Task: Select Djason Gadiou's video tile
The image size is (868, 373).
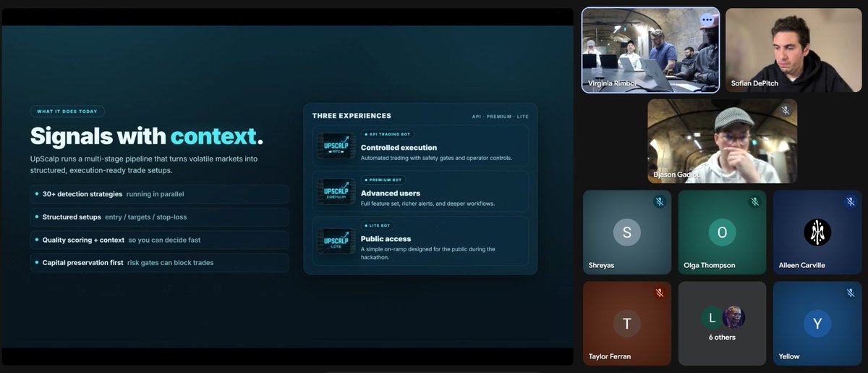Action: (722, 141)
